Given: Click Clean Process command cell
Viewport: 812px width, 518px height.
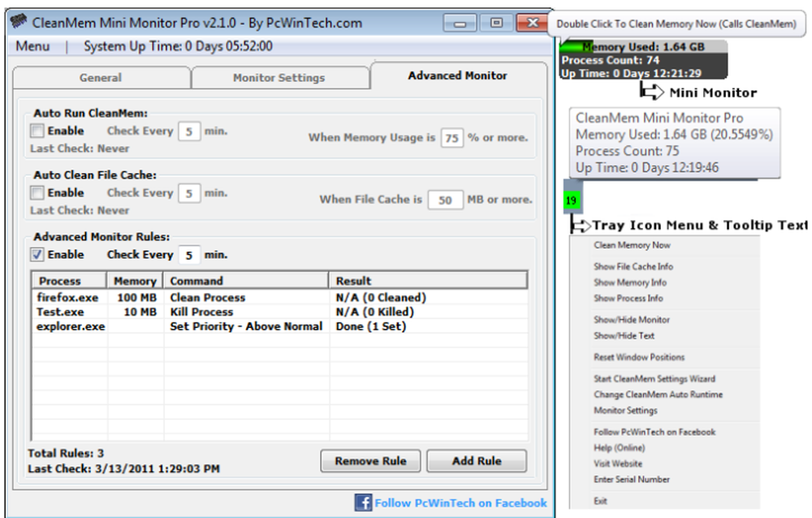Looking at the screenshot, I should point(208,297).
